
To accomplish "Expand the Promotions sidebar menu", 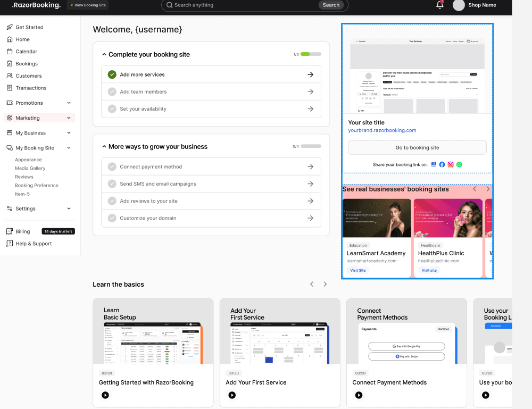I will coord(69,103).
